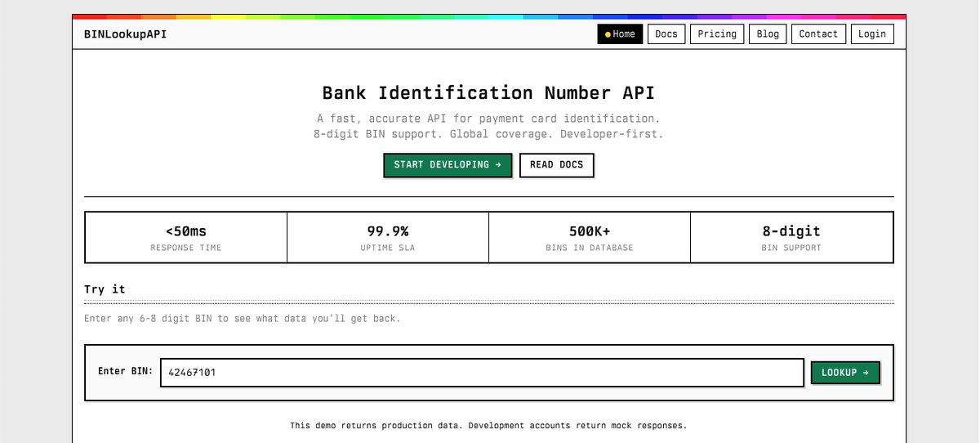Image resolution: width=980 pixels, height=443 pixels.
Task: Go to the Pricing page
Action: pos(717,34)
